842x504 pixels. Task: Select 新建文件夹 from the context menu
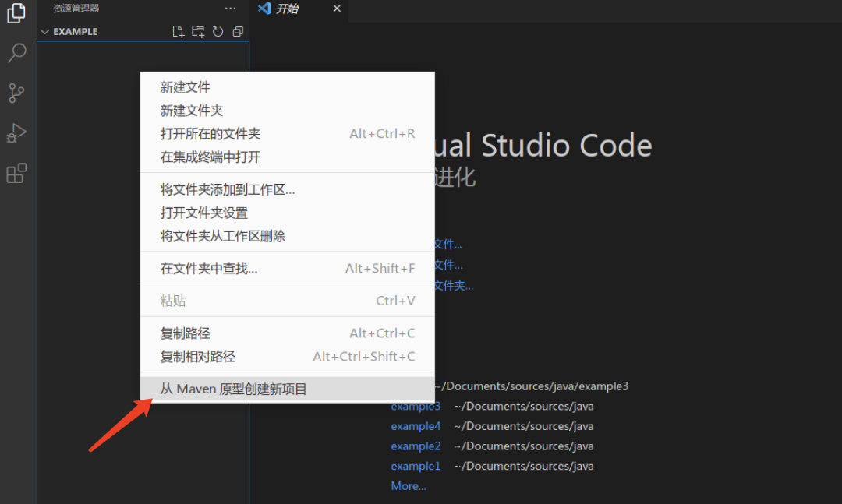click(287, 111)
